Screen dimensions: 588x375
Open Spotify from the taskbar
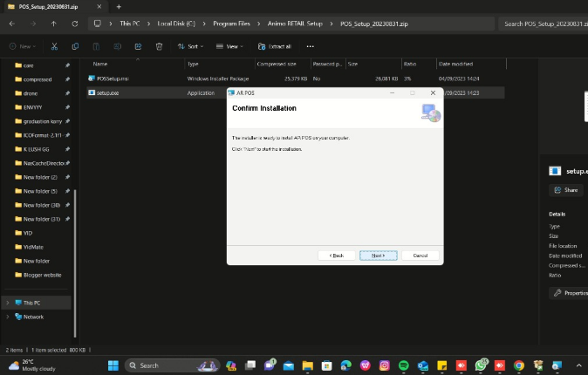click(x=403, y=365)
